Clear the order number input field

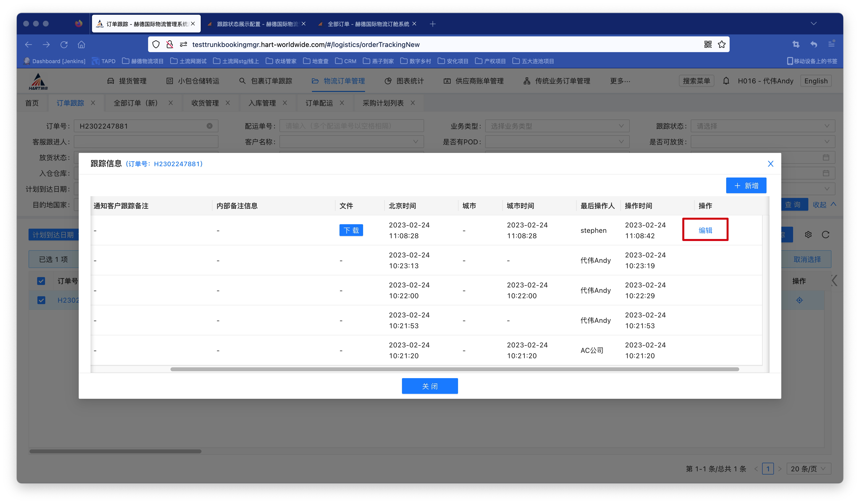[x=210, y=126]
